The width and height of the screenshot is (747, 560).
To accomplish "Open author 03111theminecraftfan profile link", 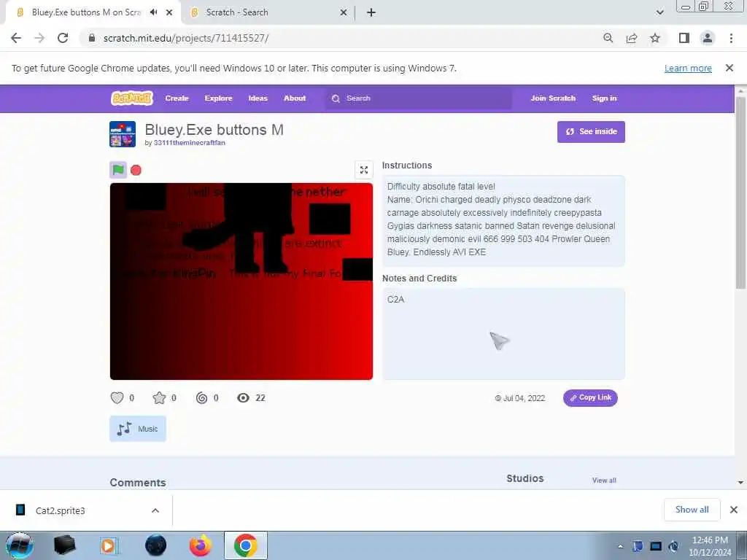I will pos(190,143).
